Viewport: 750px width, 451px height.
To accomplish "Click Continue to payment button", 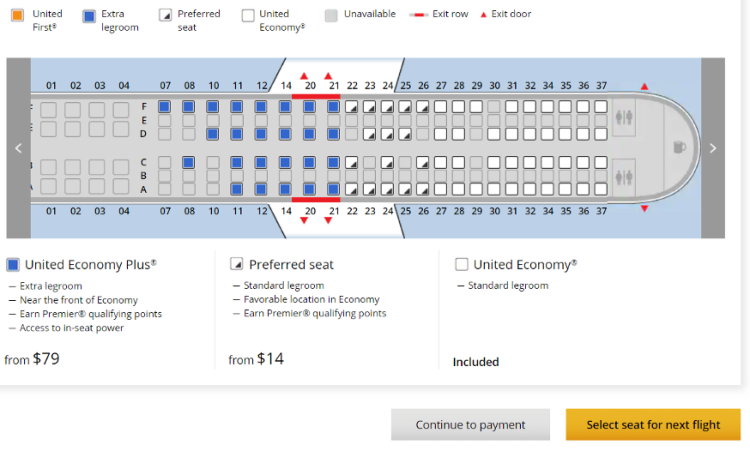I will [x=470, y=425].
